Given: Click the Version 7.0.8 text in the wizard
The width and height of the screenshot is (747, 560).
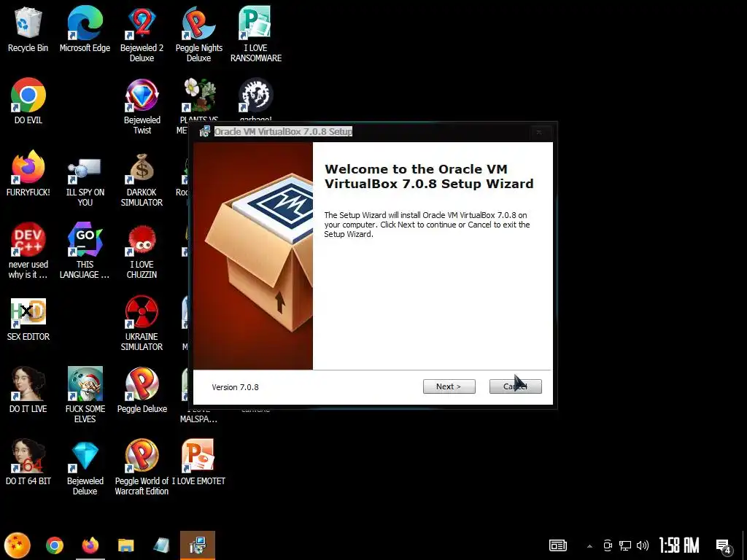Looking at the screenshot, I should click(236, 387).
